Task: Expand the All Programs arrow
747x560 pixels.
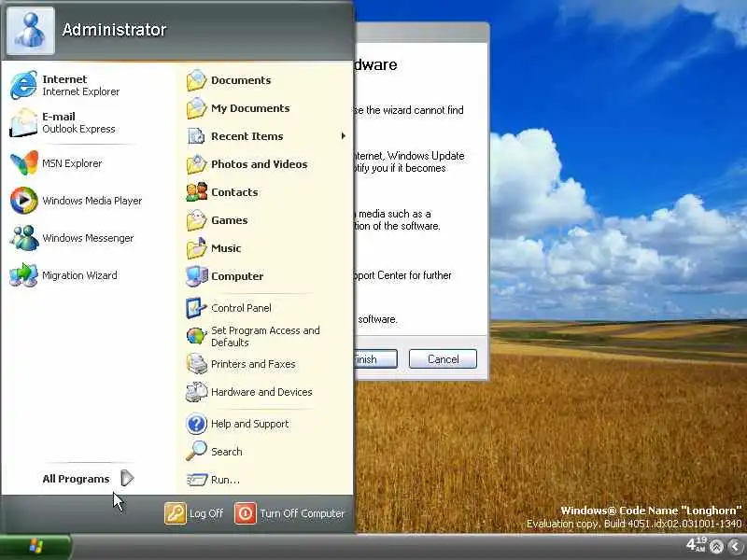Action: (x=127, y=478)
